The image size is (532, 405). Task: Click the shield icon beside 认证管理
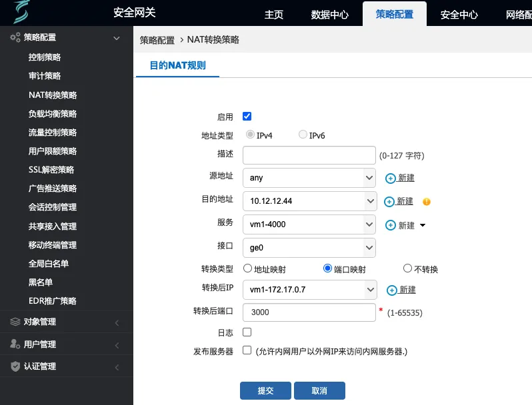point(15,366)
